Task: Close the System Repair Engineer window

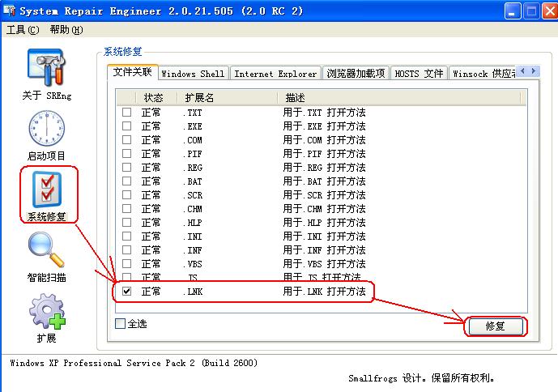Action: [x=550, y=11]
